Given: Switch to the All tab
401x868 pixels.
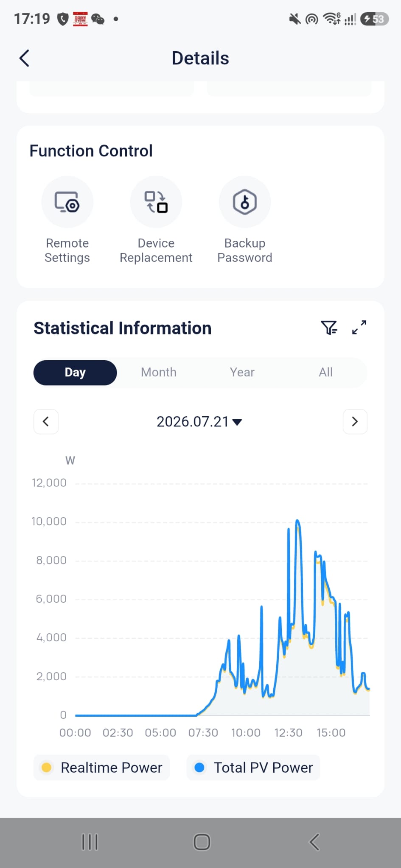Looking at the screenshot, I should pos(326,373).
